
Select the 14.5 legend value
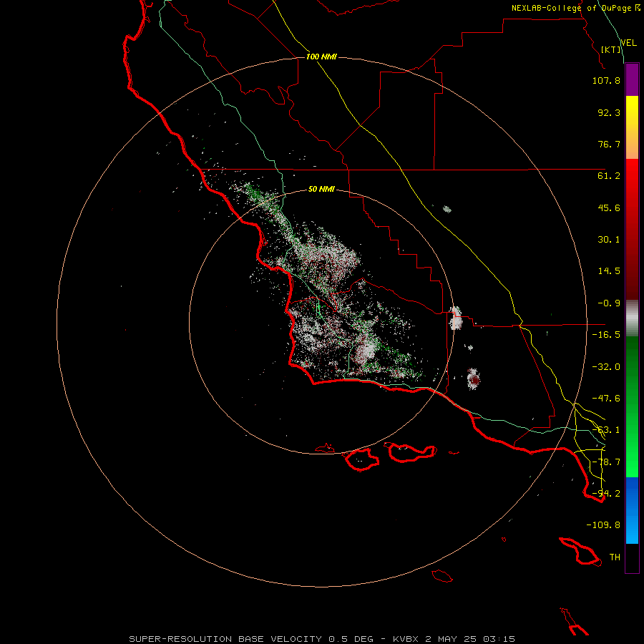coord(609,271)
